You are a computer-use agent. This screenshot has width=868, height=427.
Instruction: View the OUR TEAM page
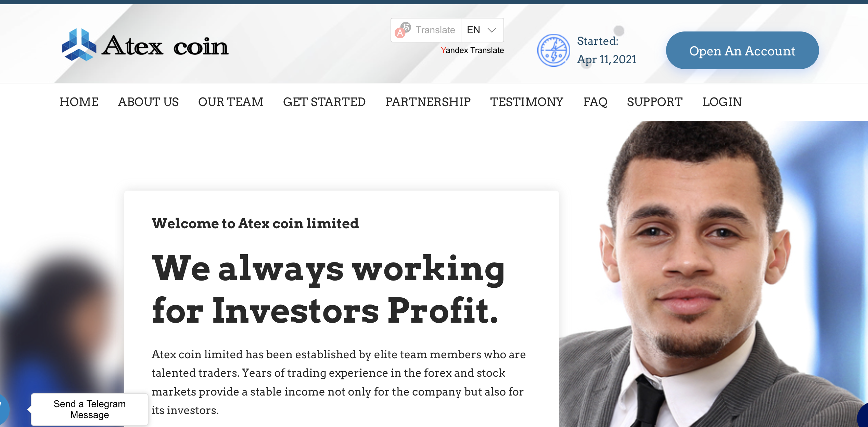231,102
